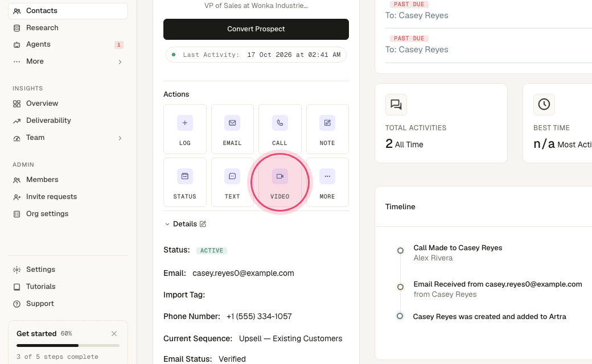592x364 pixels.
Task: Open Support page
Action: (68, 304)
